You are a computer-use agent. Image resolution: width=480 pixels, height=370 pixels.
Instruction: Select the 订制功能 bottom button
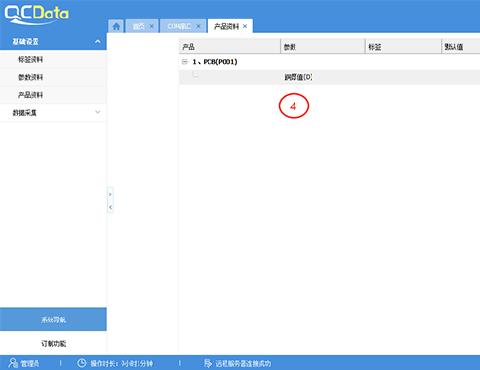[53, 343]
